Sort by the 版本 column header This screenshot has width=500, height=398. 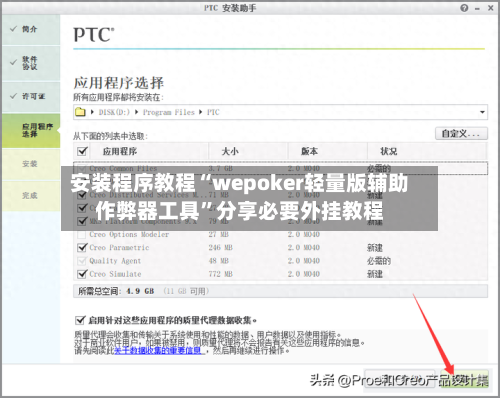[309, 151]
